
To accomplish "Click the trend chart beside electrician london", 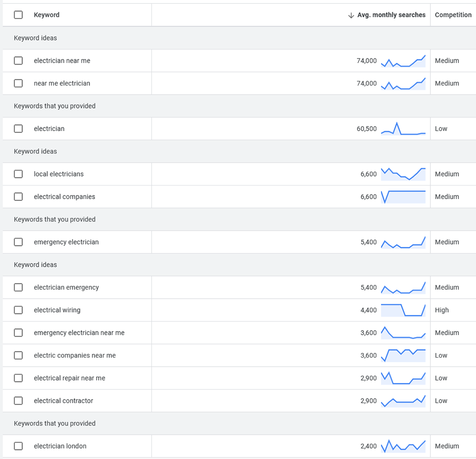I will (404, 446).
